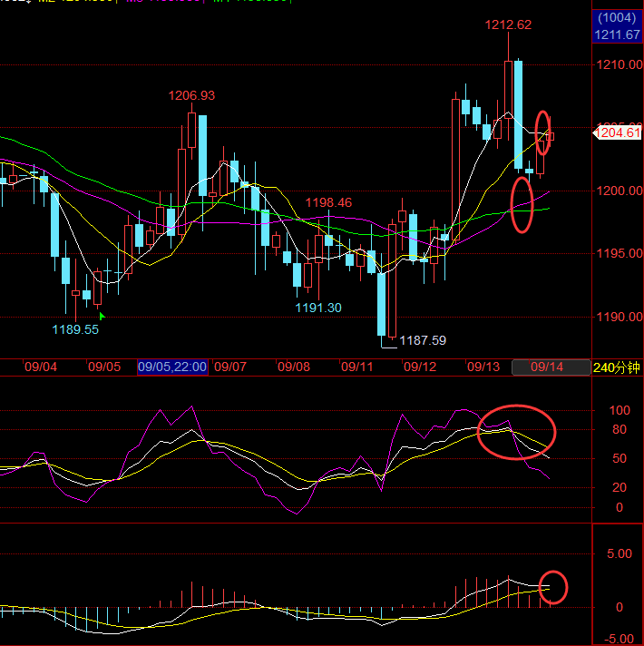Image resolution: width=644 pixels, height=646 pixels.
Task: Click the 240分钟 timeframe label
Action: [x=617, y=367]
